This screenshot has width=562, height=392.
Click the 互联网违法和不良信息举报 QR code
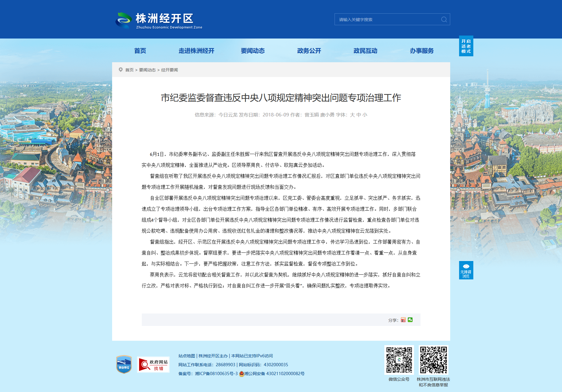[x=433, y=360]
